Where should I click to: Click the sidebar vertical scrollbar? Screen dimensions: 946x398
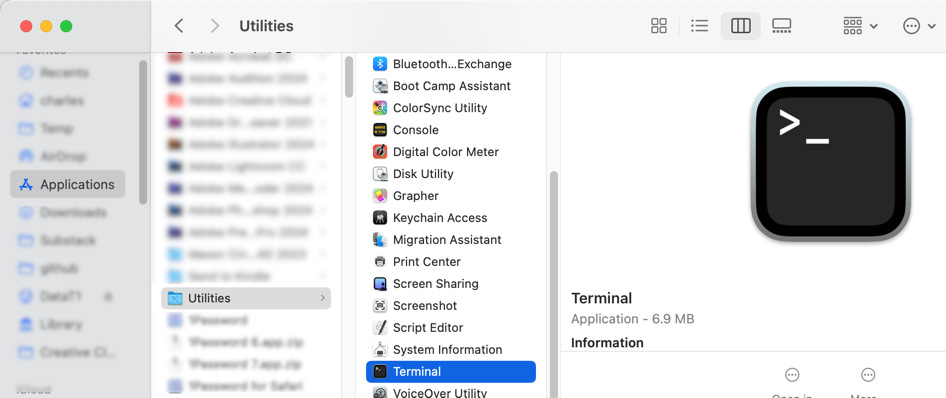143,131
